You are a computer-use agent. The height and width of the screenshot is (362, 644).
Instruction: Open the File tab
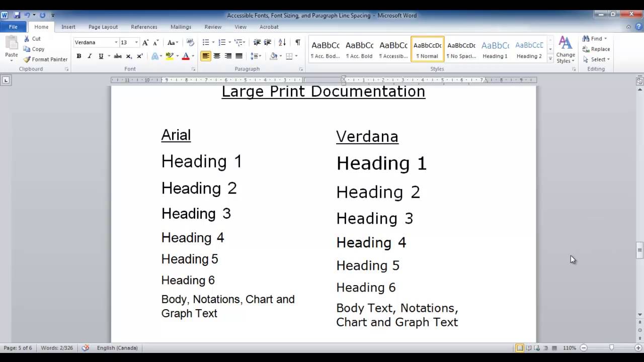tap(13, 27)
